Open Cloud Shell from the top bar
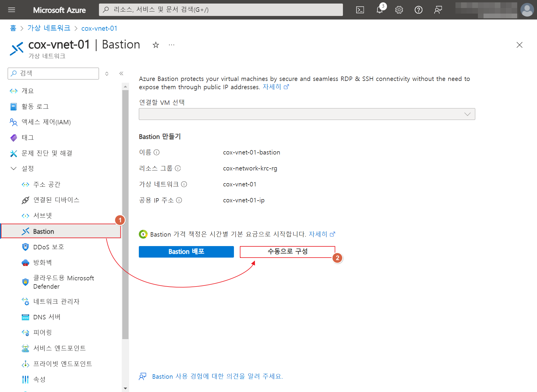 point(360,10)
